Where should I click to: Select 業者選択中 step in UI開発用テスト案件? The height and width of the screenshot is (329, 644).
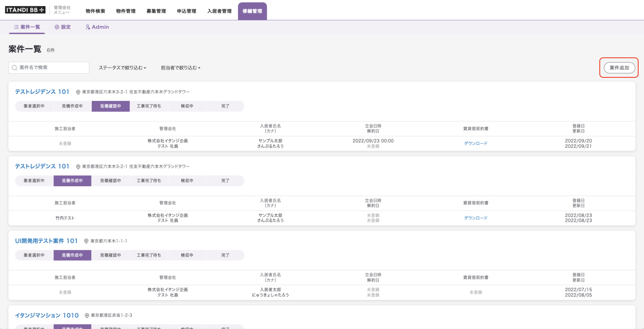pos(34,255)
